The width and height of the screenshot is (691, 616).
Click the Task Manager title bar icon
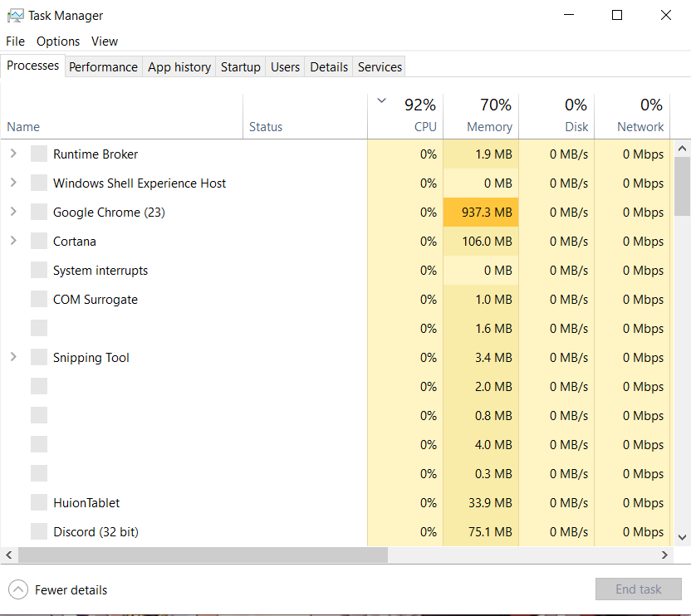[x=15, y=15]
